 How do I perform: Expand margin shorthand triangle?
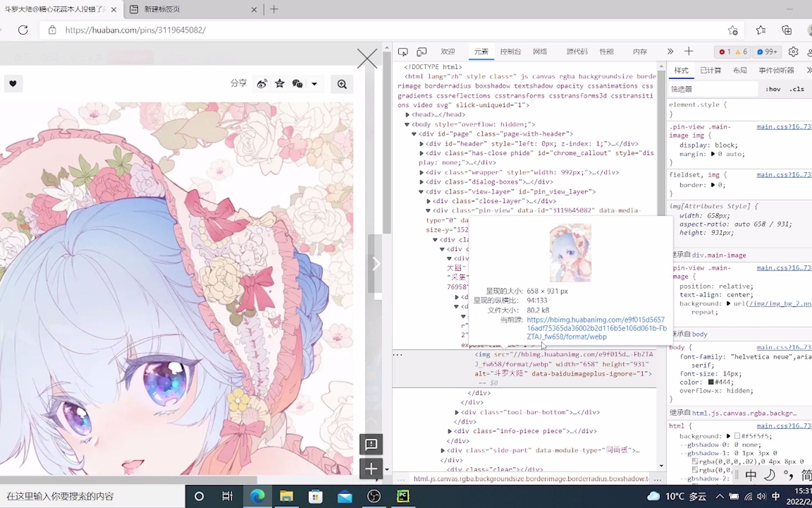point(713,154)
